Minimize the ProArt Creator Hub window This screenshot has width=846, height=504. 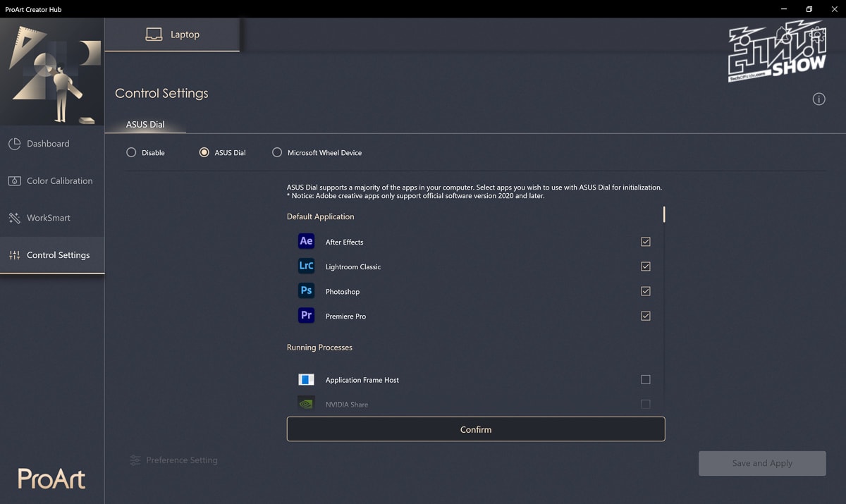(x=784, y=9)
